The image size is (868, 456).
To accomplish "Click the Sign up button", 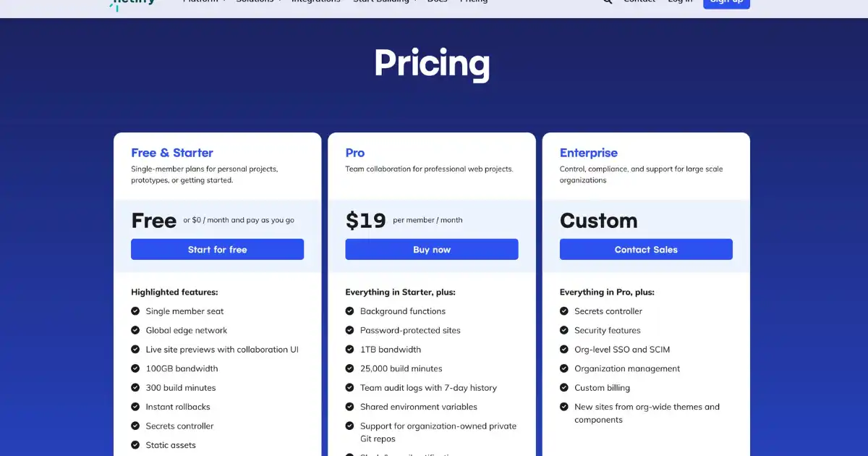I will [726, 2].
